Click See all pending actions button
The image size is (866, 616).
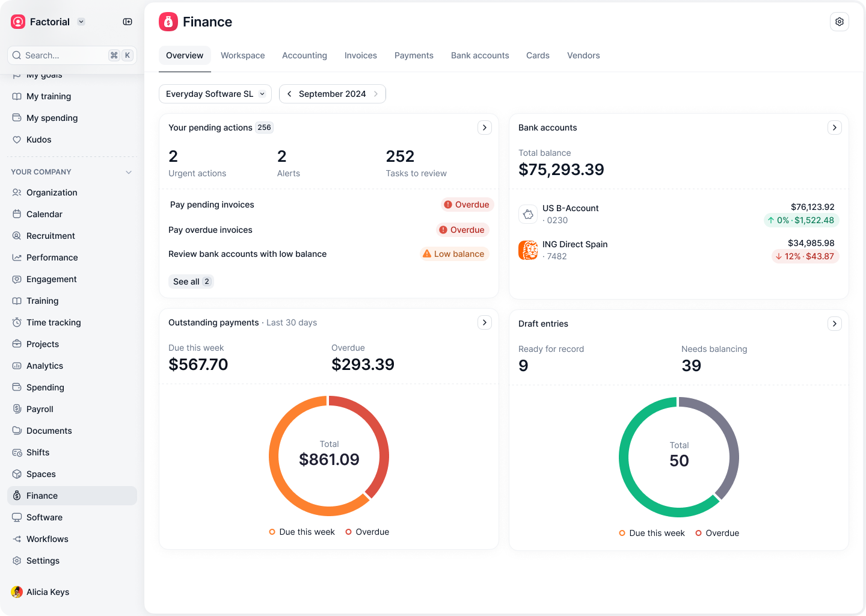click(x=191, y=282)
